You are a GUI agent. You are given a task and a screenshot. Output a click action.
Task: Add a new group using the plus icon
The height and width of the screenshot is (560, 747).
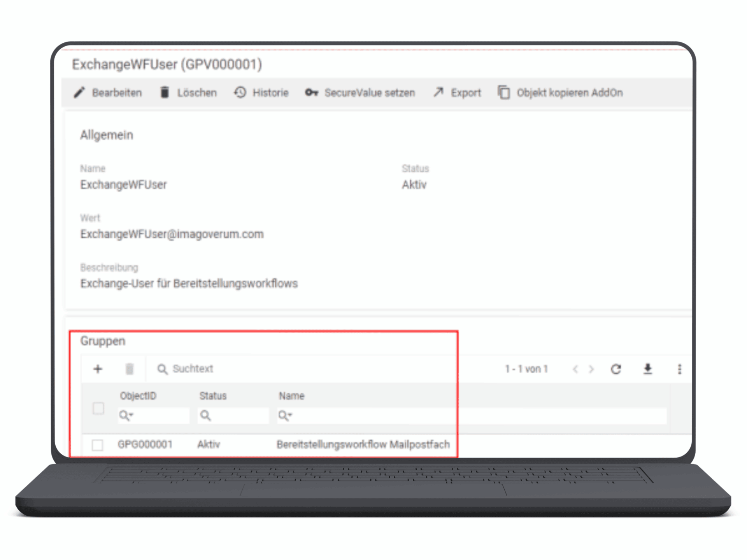click(x=98, y=369)
